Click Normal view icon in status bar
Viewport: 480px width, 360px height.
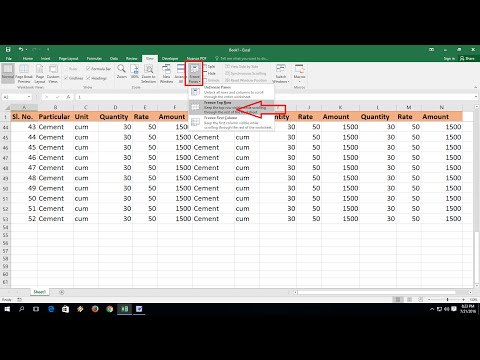398,299
